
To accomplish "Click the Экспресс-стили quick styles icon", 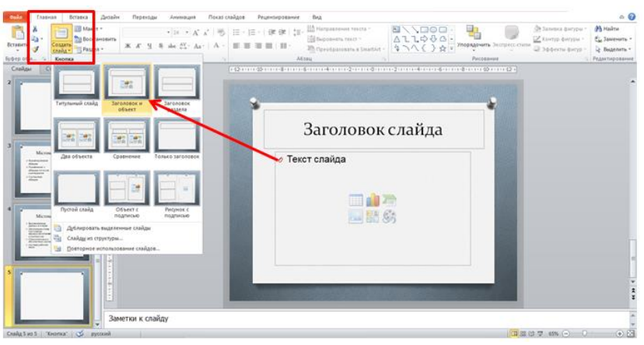I will [511, 35].
